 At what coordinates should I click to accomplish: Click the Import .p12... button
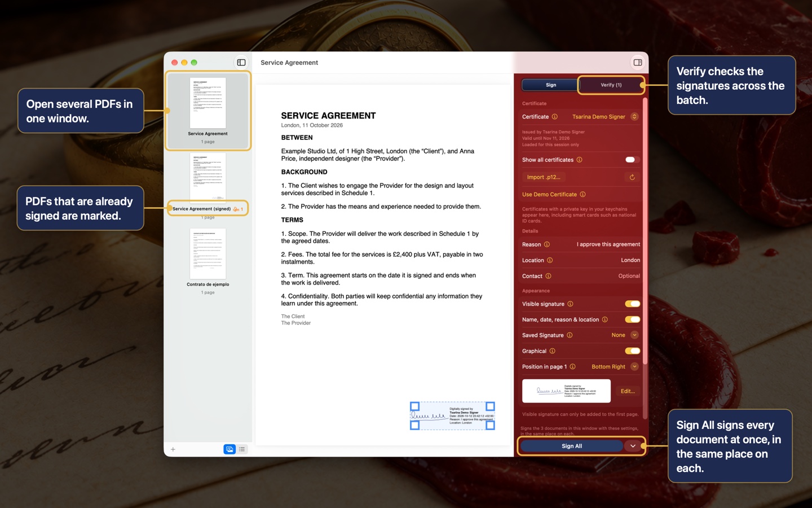click(x=544, y=177)
